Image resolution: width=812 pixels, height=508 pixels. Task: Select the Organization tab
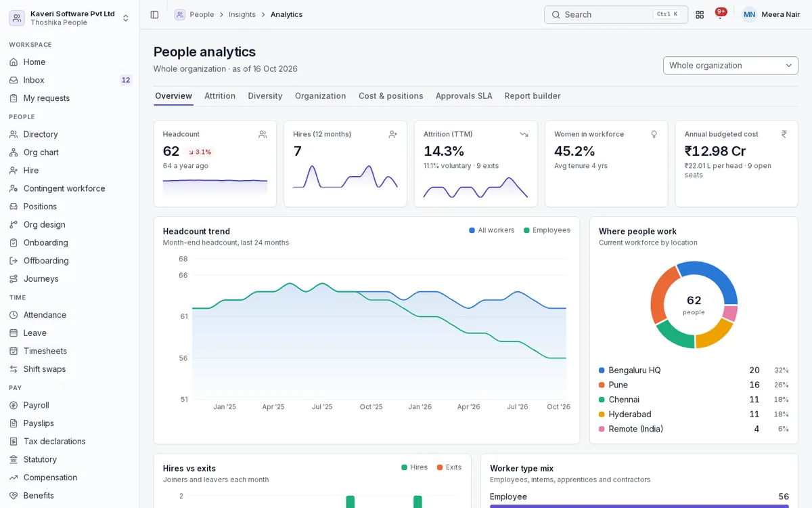point(321,96)
